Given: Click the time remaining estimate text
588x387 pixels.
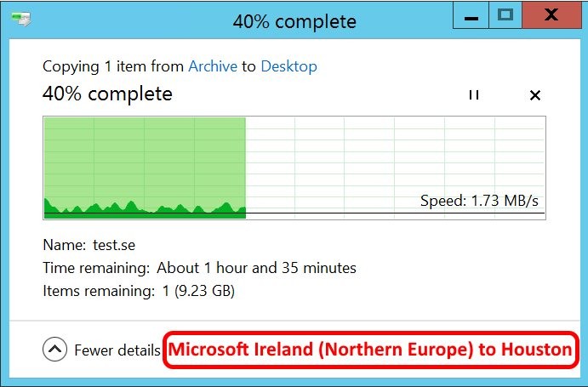Looking at the screenshot, I should point(255,268).
